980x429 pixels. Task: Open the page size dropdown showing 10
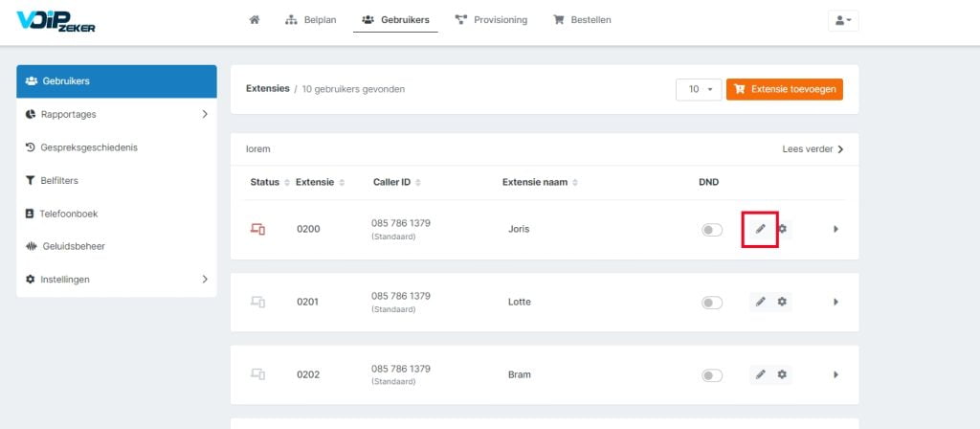(699, 89)
